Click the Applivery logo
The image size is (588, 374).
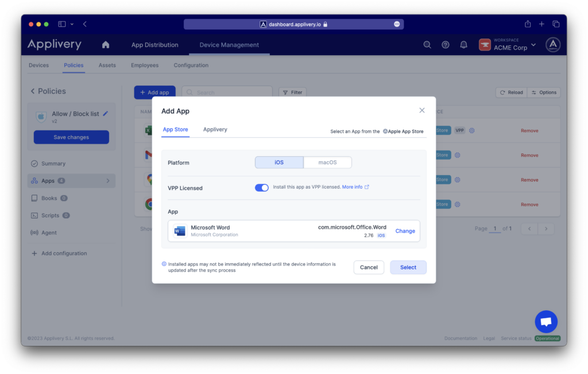[x=55, y=44]
